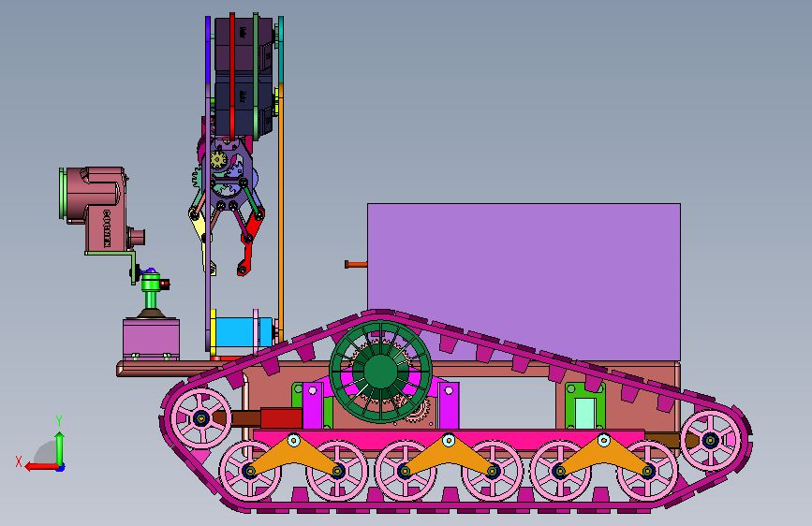Select the blue vertical strip at mast top
This screenshot has width=812, height=526.
pyautogui.click(x=208, y=50)
